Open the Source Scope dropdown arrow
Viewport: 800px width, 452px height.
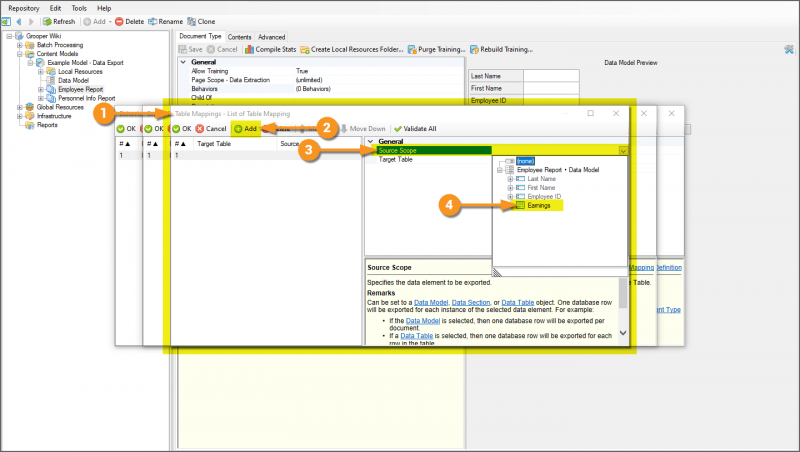point(623,150)
